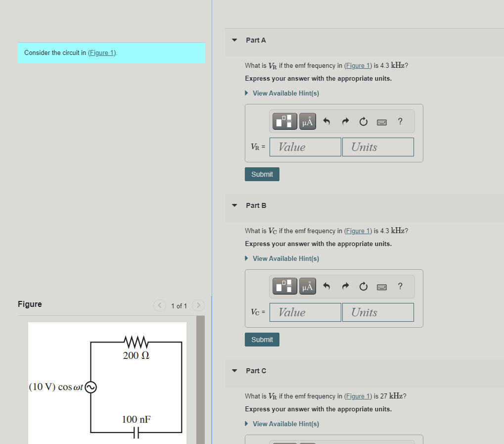Click the μÅ units insertion icon in Part A
The height and width of the screenshot is (444, 504).
pyautogui.click(x=307, y=121)
